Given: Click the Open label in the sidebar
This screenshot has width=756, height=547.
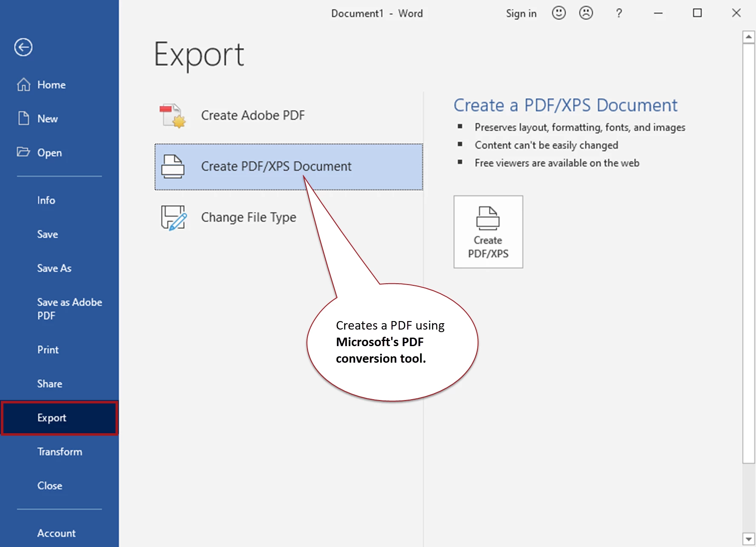Looking at the screenshot, I should (50, 153).
